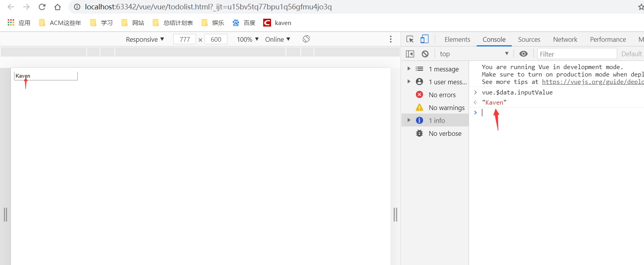Rotate the device viewport icon
The width and height of the screenshot is (644, 265).
click(x=306, y=39)
